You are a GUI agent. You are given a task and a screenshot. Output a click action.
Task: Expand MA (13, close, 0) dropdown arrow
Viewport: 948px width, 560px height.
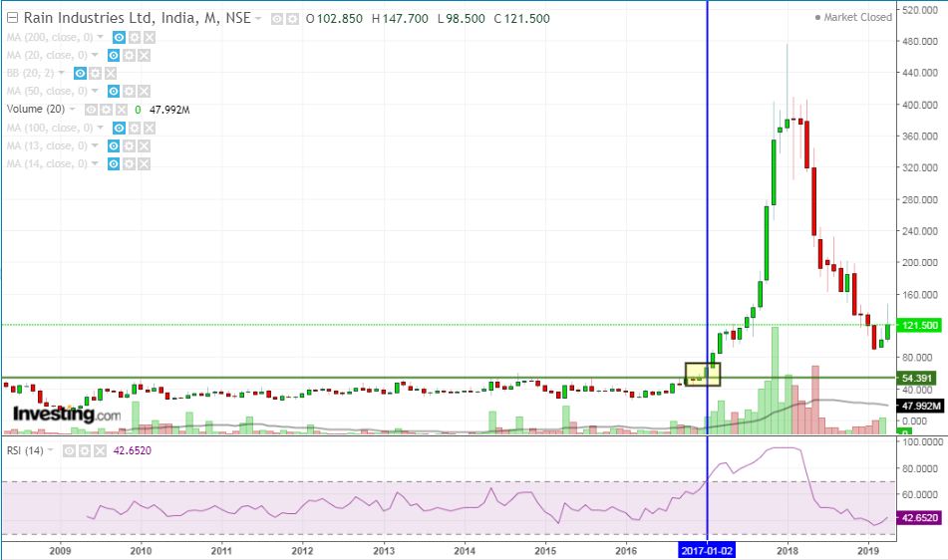pos(95,146)
